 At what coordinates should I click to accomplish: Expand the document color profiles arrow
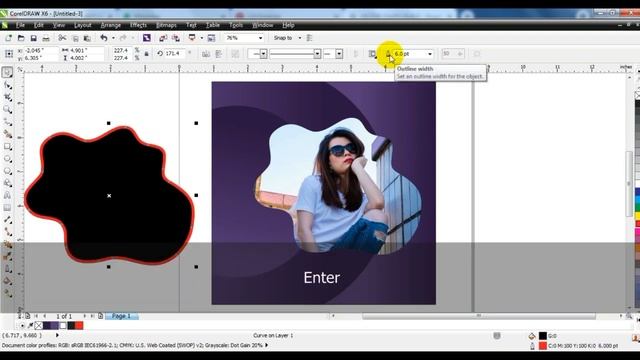tap(267, 345)
